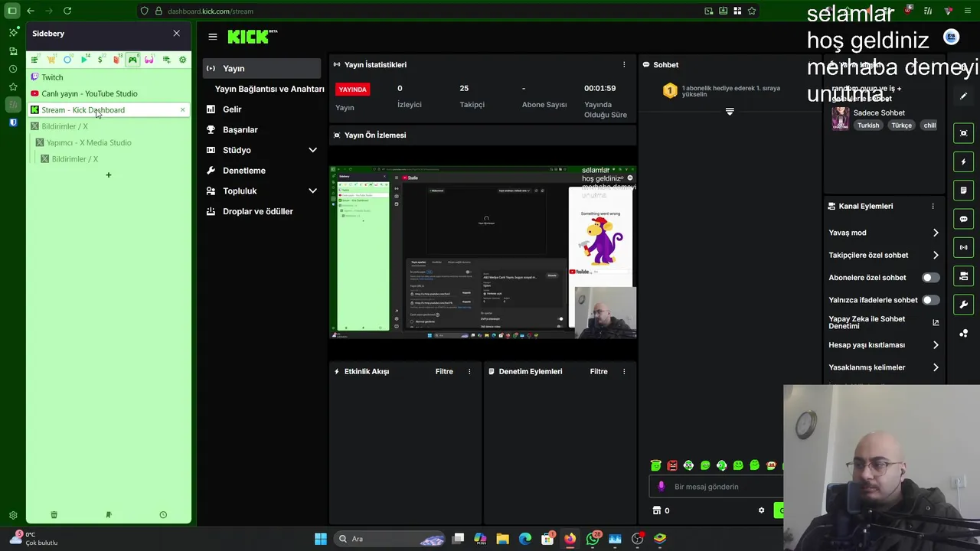Click Filtre in Denetim Eylemleri panel

(x=599, y=371)
